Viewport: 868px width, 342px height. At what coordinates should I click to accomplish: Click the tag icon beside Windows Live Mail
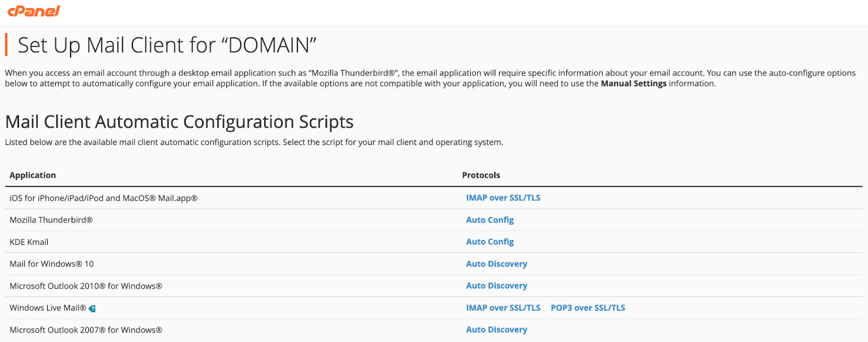(92, 308)
